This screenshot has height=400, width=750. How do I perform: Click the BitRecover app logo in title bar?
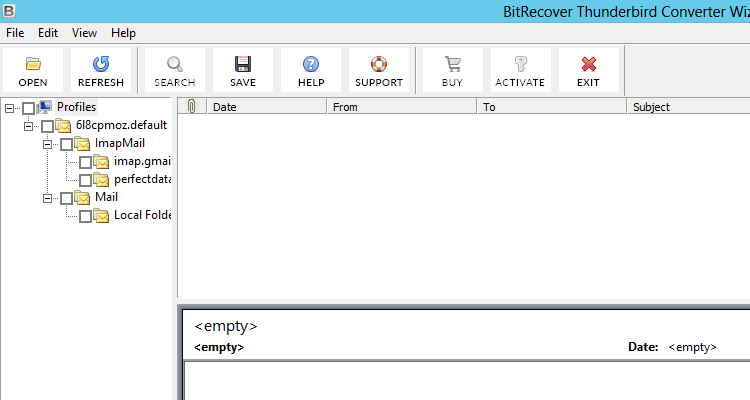click(x=9, y=11)
